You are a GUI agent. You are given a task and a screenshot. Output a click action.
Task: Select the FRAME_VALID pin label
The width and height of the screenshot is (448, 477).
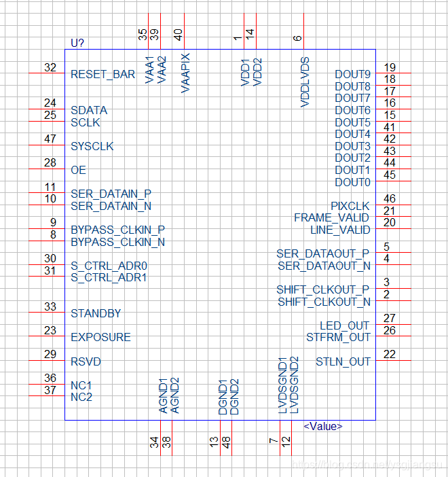331,217
